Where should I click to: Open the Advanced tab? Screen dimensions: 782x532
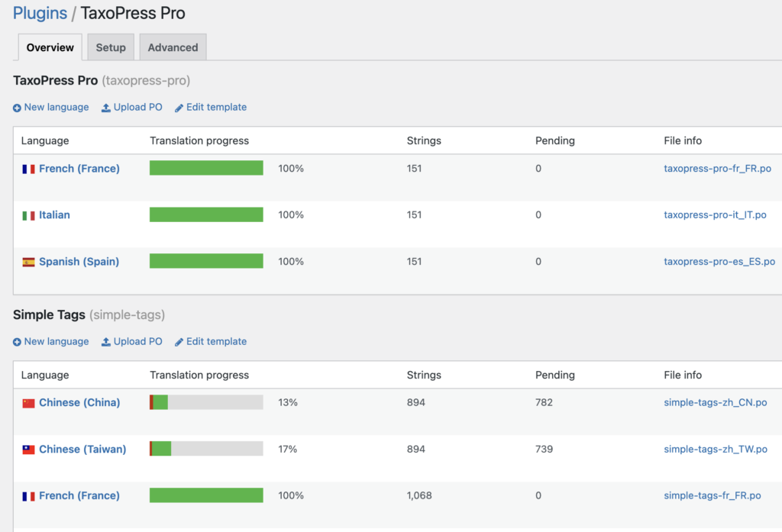(x=173, y=47)
